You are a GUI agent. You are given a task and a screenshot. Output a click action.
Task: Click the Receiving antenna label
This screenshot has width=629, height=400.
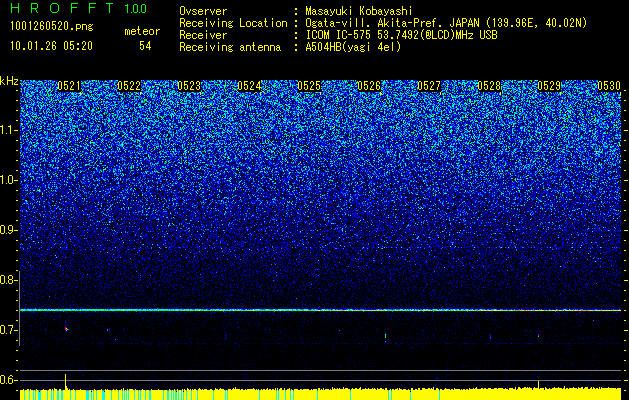(230, 47)
